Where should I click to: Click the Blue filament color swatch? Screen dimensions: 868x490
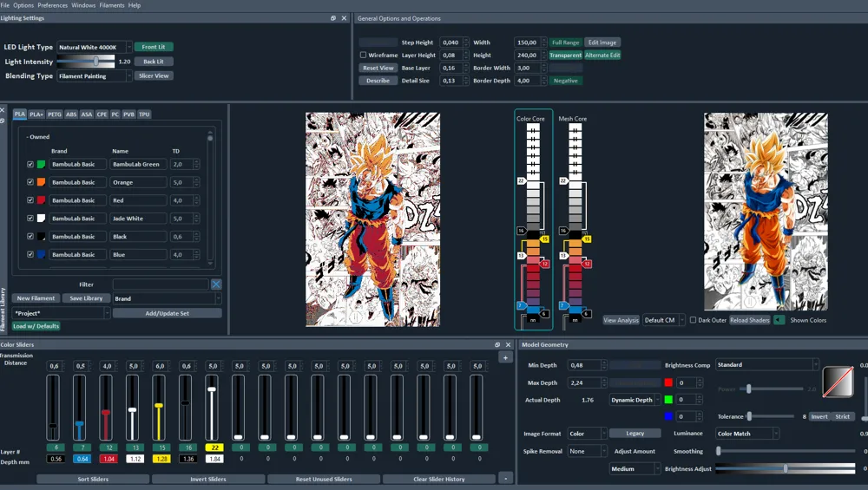[41, 254]
